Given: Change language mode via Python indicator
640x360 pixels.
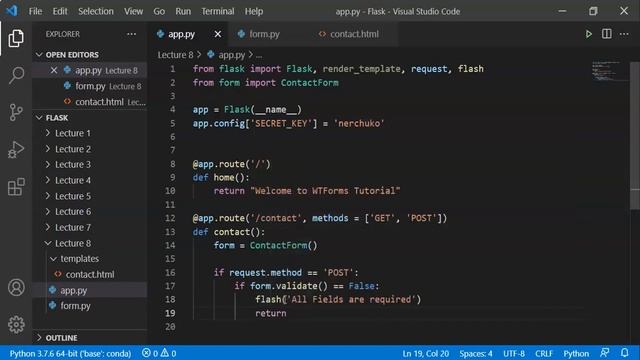Looking at the screenshot, I should [x=576, y=353].
